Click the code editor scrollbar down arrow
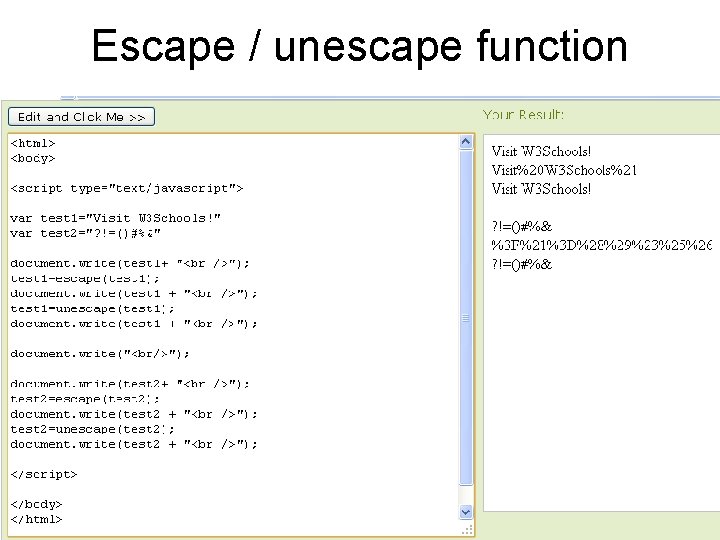The image size is (720, 540). point(466,512)
